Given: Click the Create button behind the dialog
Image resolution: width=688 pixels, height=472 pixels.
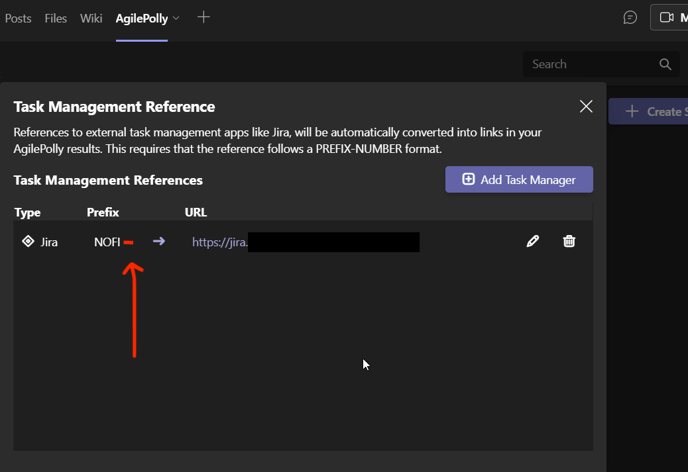Looking at the screenshot, I should tap(648, 111).
